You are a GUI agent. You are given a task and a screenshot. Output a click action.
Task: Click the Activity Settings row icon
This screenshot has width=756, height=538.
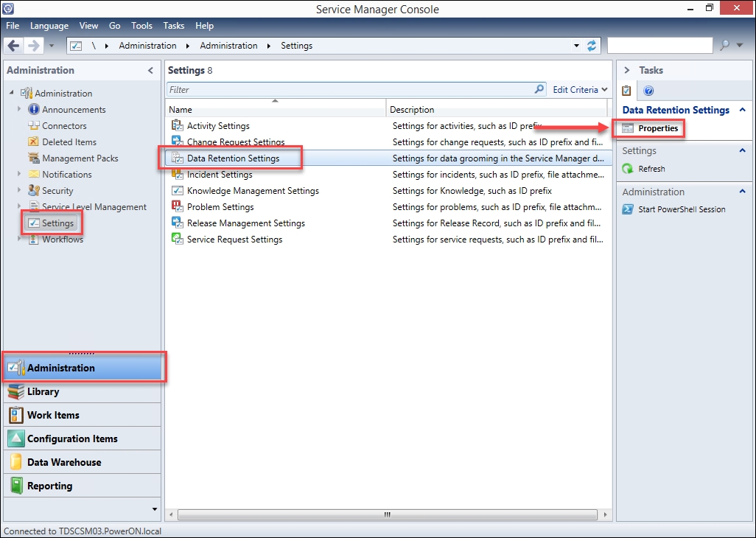pos(178,126)
